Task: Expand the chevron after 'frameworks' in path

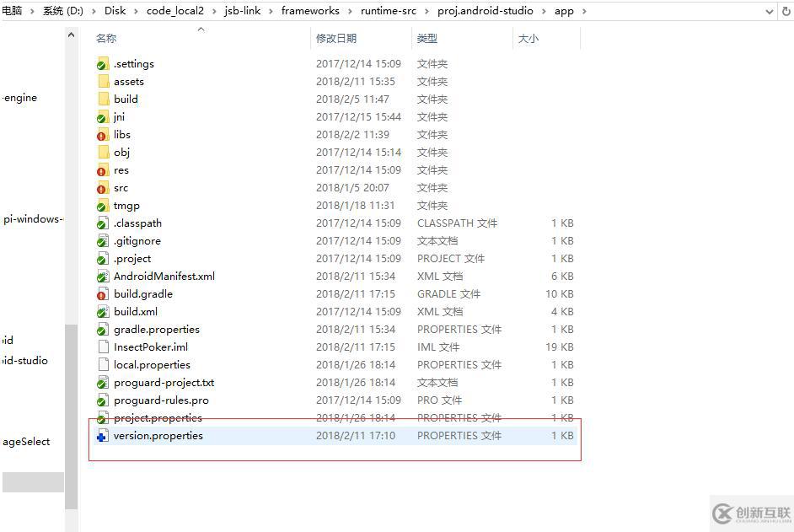Action: (x=350, y=11)
